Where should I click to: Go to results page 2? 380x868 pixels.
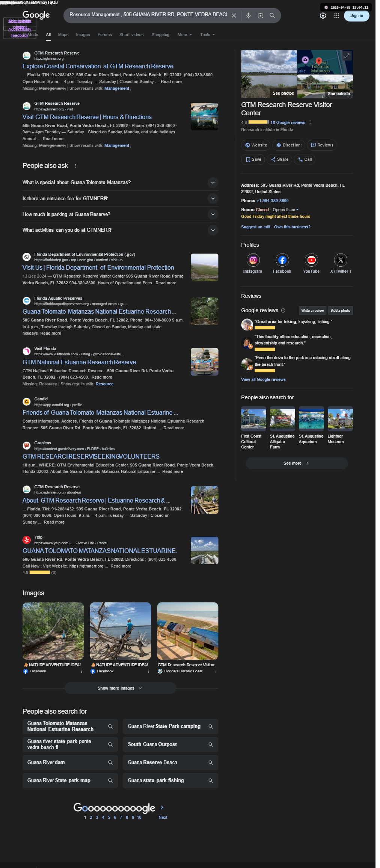coord(91,817)
